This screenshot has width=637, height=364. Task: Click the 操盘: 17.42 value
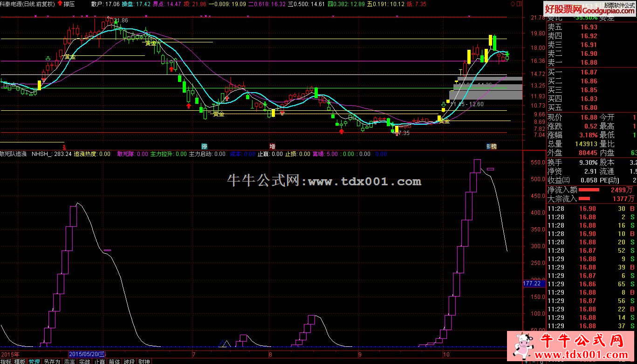[x=136, y=4]
